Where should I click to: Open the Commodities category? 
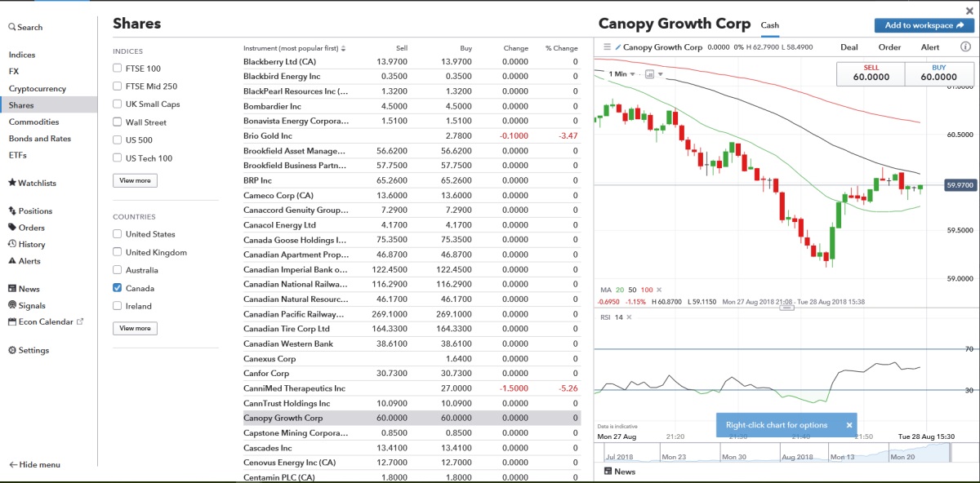coord(34,122)
